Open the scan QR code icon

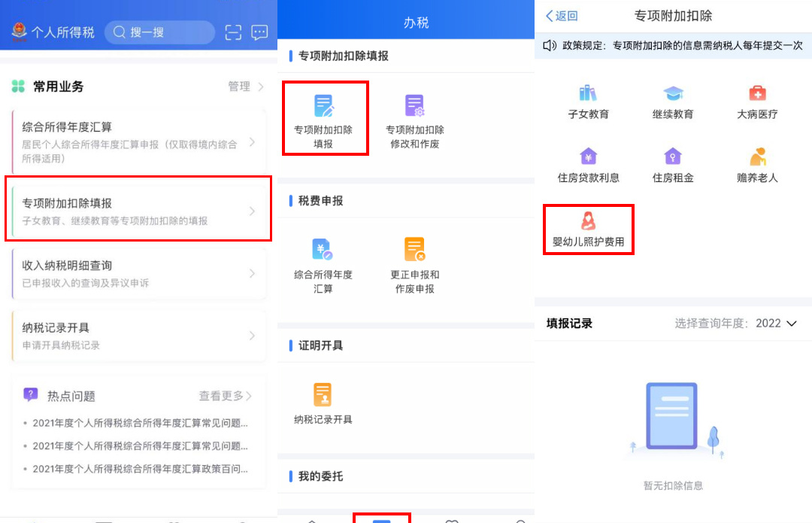[x=234, y=32]
